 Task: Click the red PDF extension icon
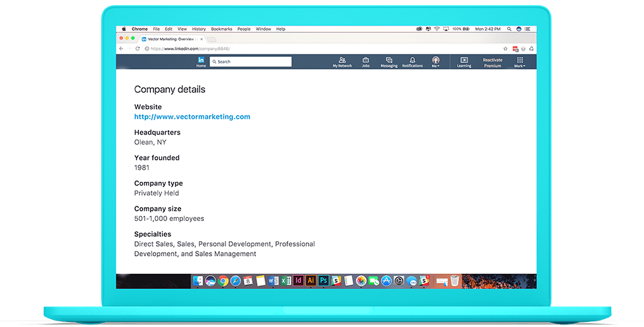click(x=515, y=49)
